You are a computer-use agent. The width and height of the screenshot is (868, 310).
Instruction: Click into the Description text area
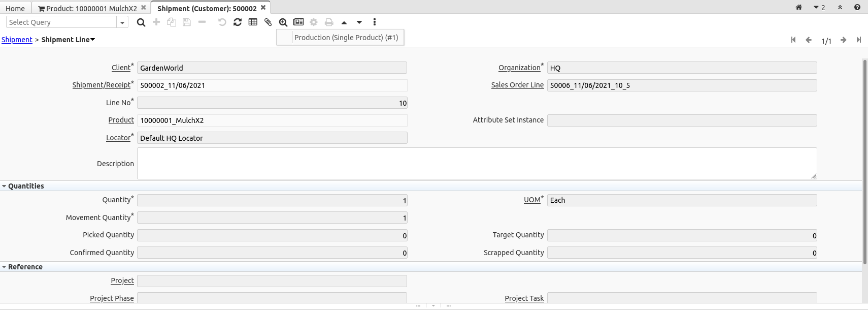476,163
